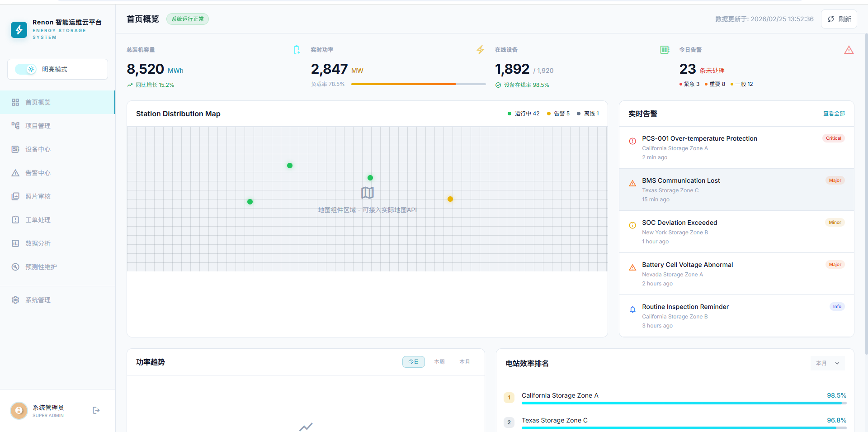This screenshot has height=432, width=868.
Task: Click the logout icon beside the admin name
Action: (x=96, y=410)
